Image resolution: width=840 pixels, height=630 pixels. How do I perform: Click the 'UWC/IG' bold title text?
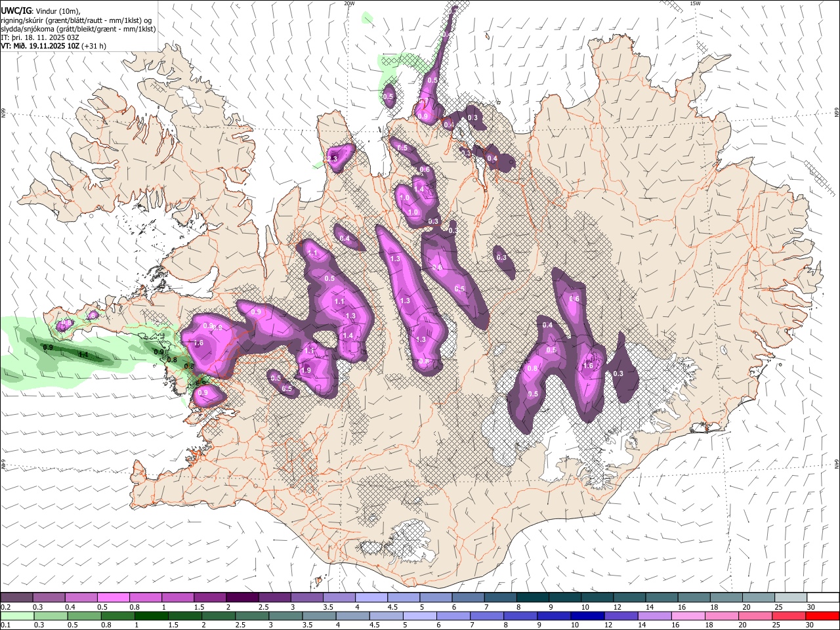click(x=16, y=11)
